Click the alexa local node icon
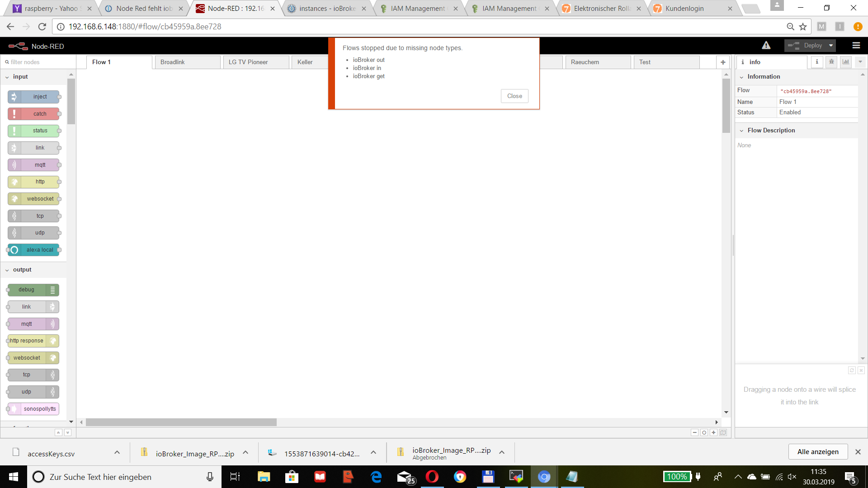The image size is (868, 488). tap(15, 249)
